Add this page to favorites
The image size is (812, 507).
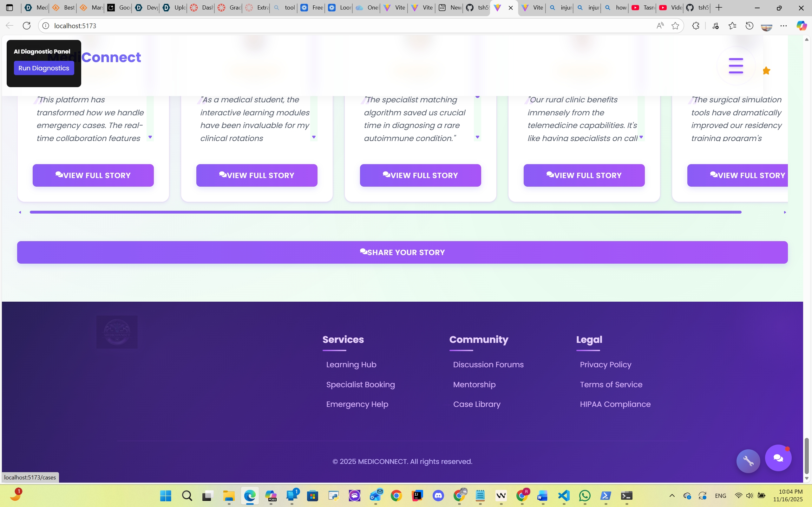(675, 26)
